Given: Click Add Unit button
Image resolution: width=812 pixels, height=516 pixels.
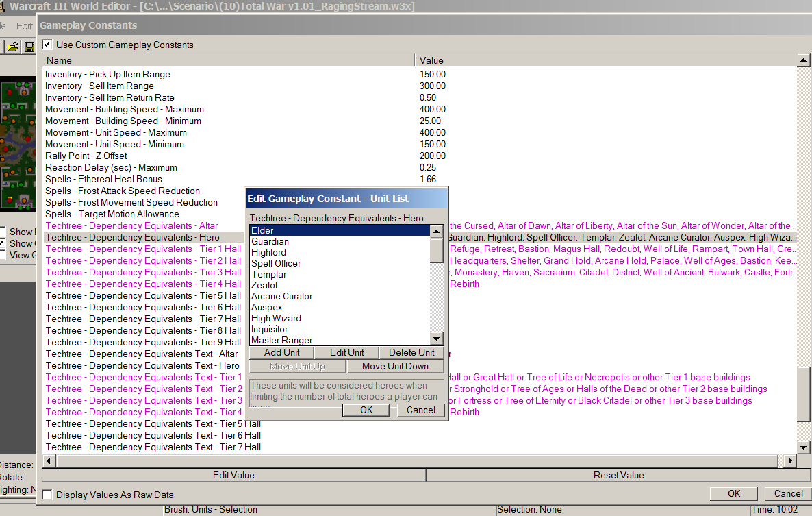Looking at the screenshot, I should [281, 352].
